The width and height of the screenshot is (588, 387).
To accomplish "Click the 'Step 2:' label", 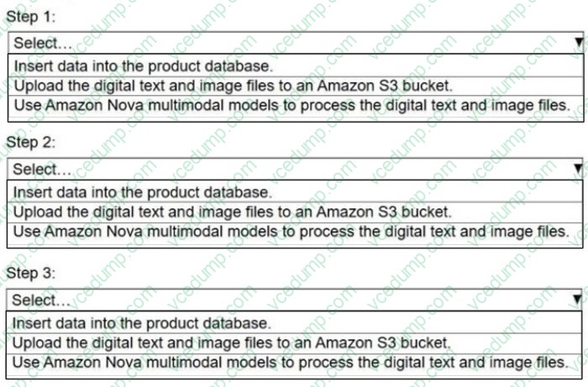I will pos(29,143).
